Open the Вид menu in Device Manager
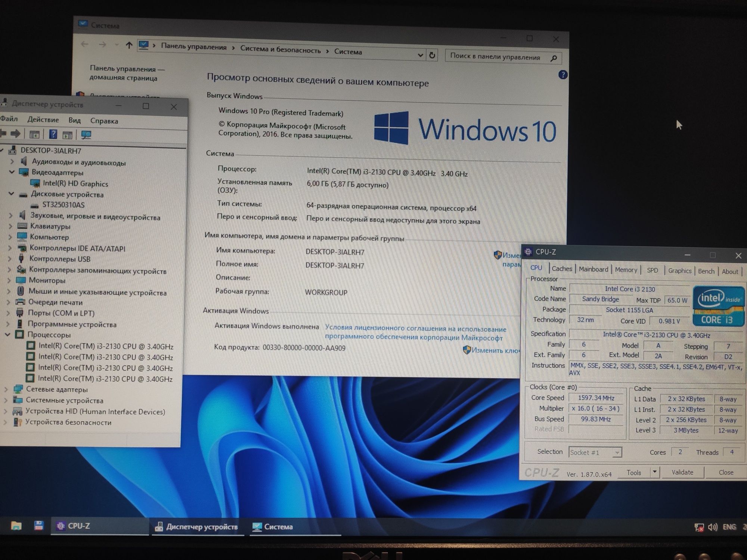747x560 pixels. 74,120
